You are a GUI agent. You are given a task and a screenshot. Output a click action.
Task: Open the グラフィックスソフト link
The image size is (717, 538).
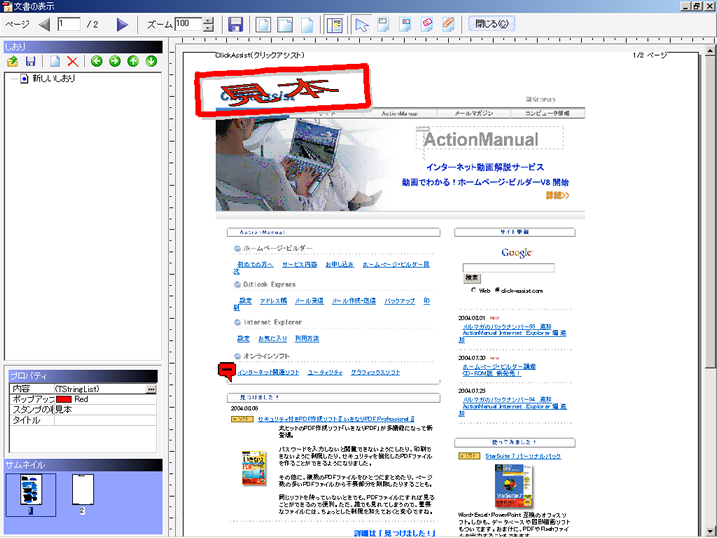(375, 373)
